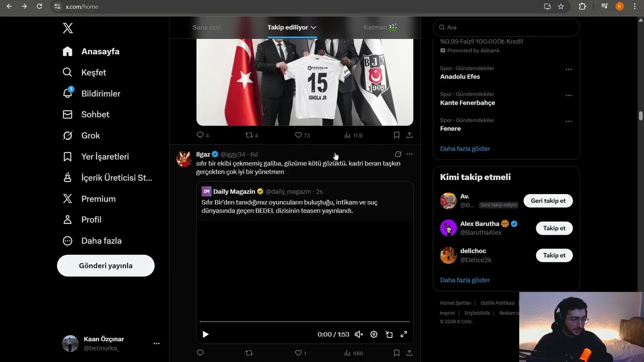Enter fullscreen on the video

(404, 334)
